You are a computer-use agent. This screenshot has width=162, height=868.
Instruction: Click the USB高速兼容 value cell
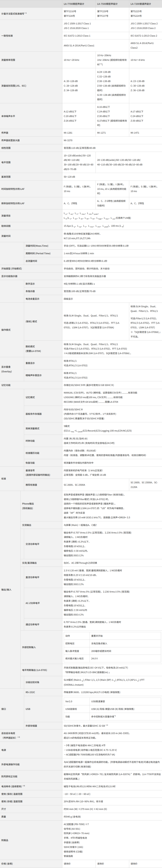click(98, 701)
